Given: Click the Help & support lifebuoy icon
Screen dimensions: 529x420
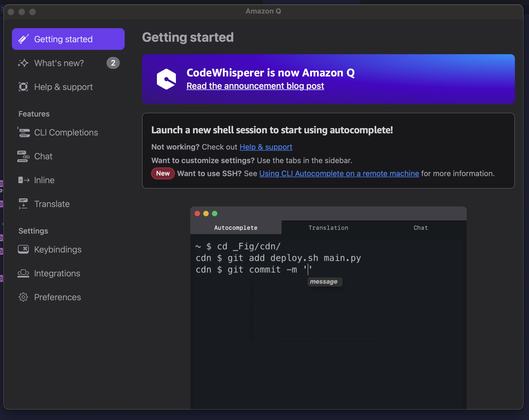Looking at the screenshot, I should point(23,87).
